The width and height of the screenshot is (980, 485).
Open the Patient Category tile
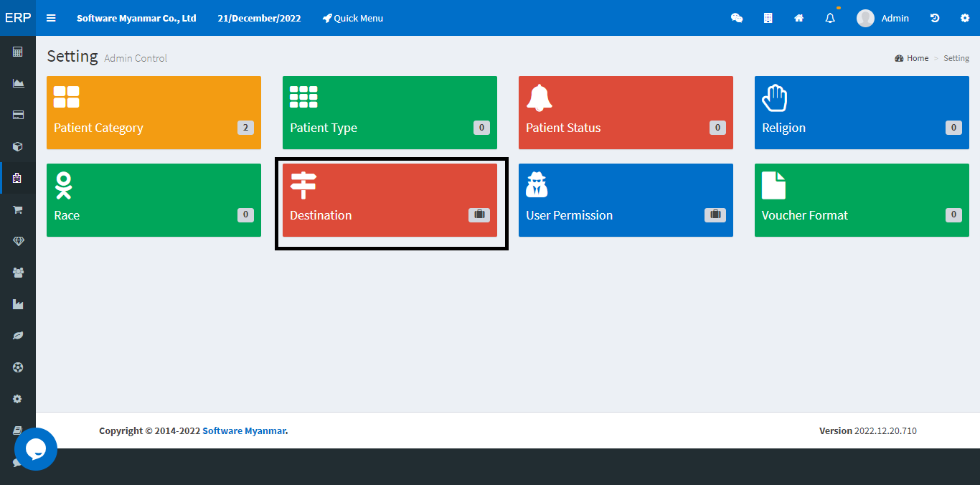coord(154,113)
